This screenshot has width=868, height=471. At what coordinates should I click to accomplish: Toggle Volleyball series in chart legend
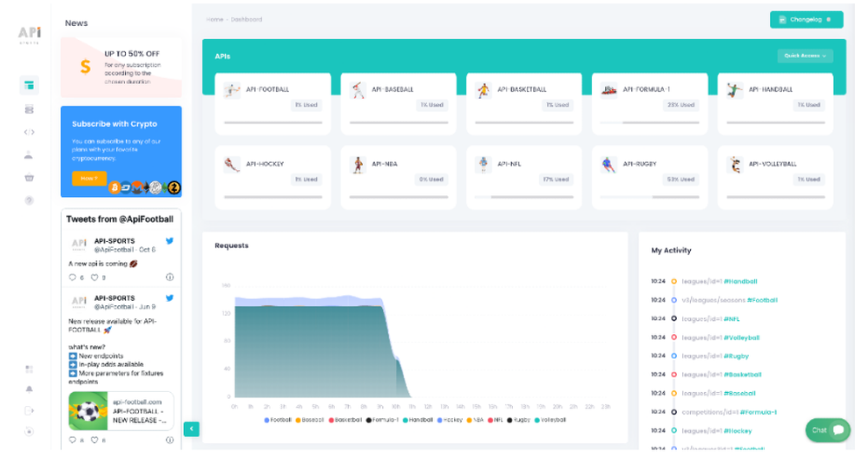[x=550, y=420]
